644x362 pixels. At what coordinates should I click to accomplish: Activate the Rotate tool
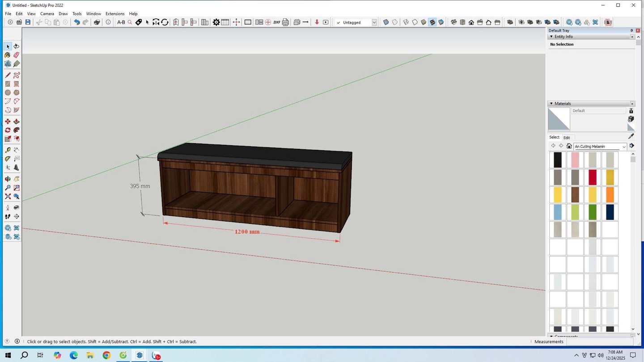[8, 130]
